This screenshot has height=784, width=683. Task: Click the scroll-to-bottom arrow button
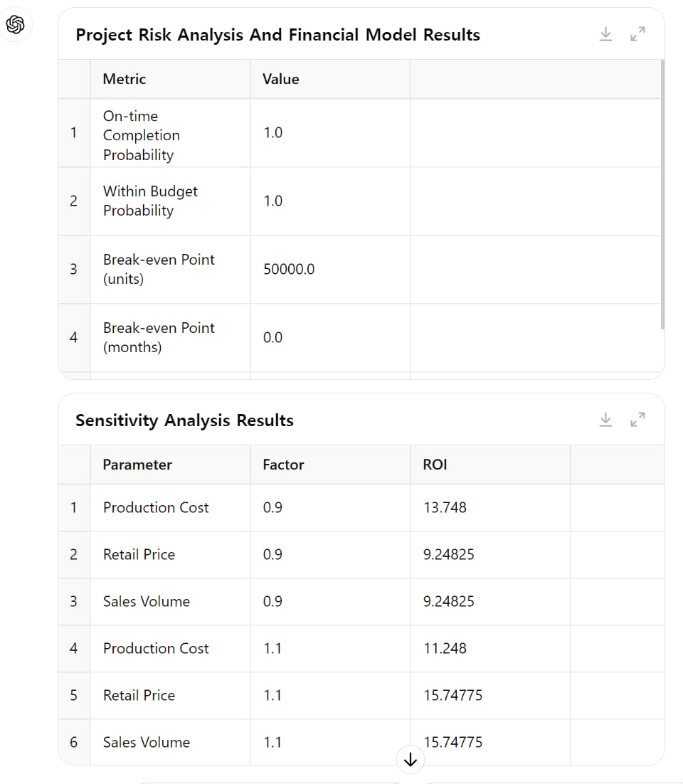410,760
